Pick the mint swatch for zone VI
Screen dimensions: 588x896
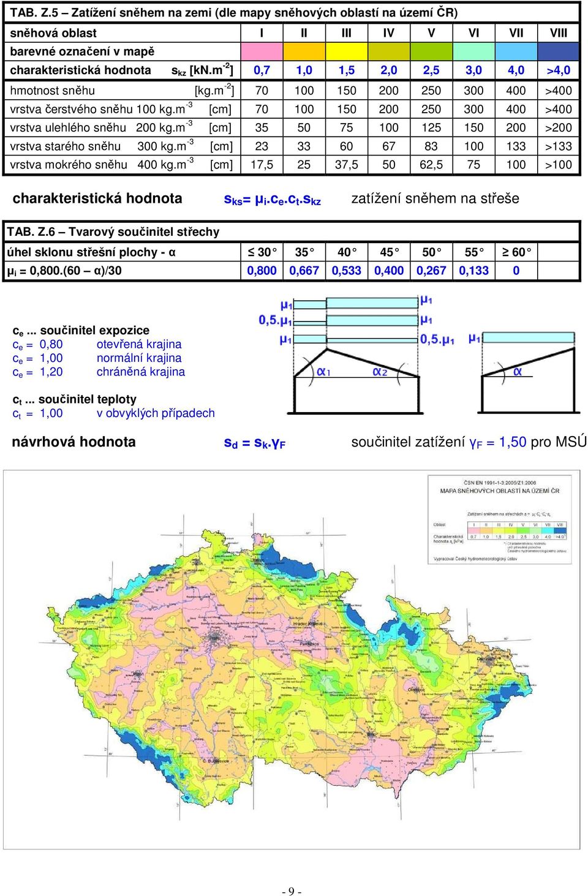[473, 51]
